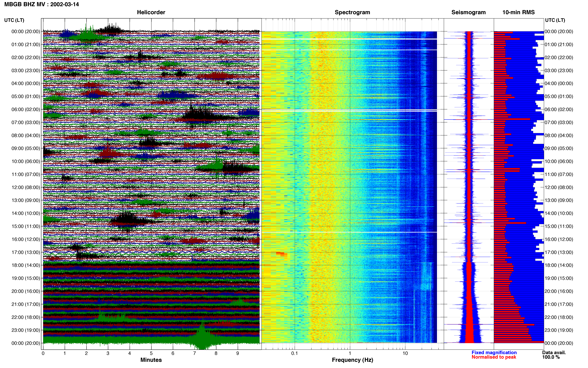588x368 pixels.
Task: Click the right '21:00 (17:00)' time label
Action: click(x=559, y=304)
